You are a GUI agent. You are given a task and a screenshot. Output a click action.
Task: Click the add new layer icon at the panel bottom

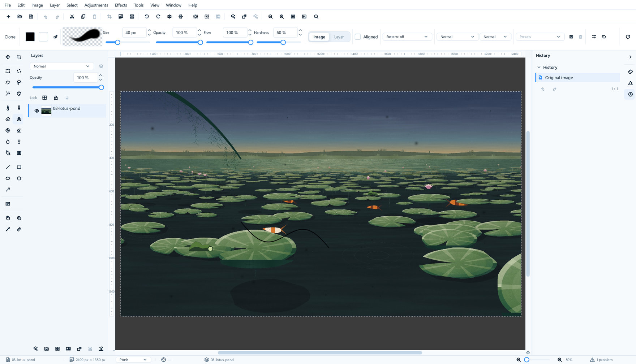[35, 349]
